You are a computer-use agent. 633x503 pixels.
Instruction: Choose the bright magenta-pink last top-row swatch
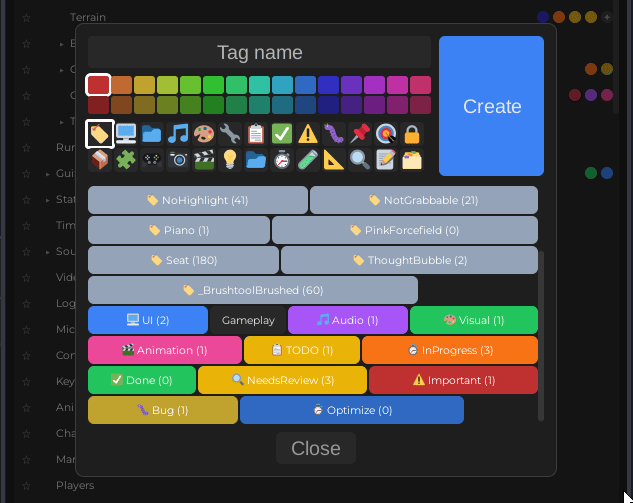(x=420, y=85)
